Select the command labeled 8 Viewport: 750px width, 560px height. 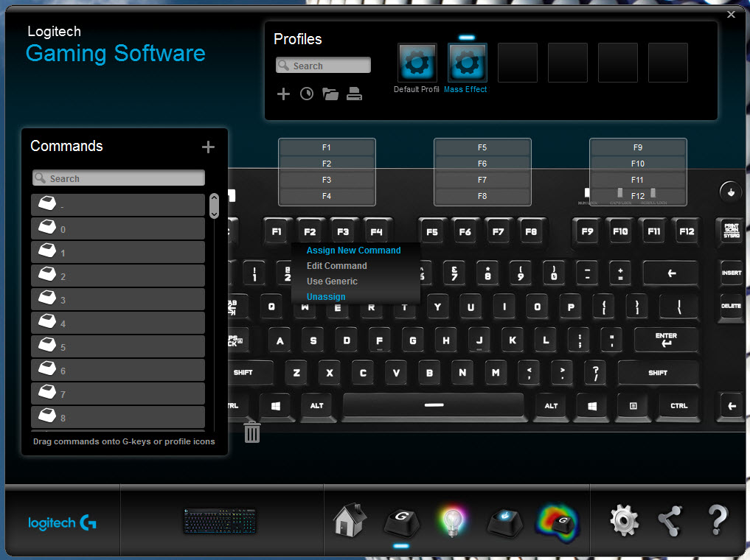click(118, 417)
